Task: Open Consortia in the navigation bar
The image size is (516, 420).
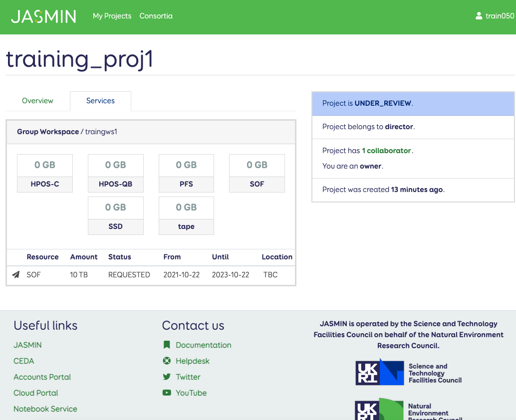Action: click(x=156, y=16)
